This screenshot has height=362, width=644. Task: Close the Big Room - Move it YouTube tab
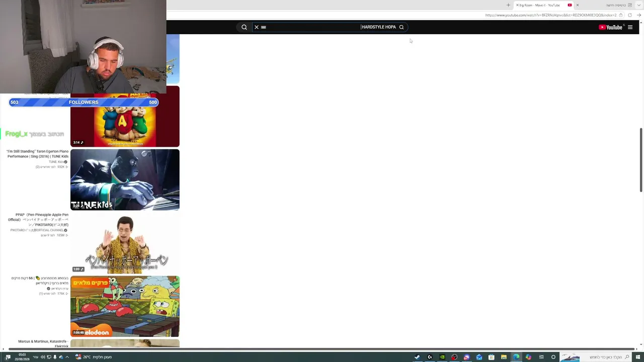point(517,5)
